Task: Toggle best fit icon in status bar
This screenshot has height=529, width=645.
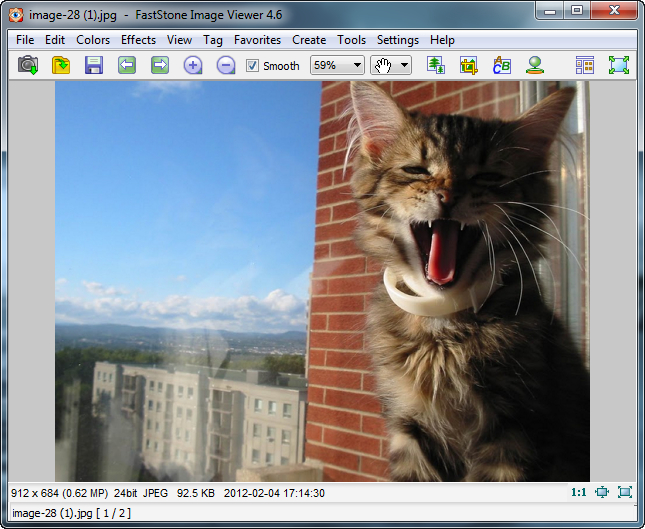Action: coord(602,492)
